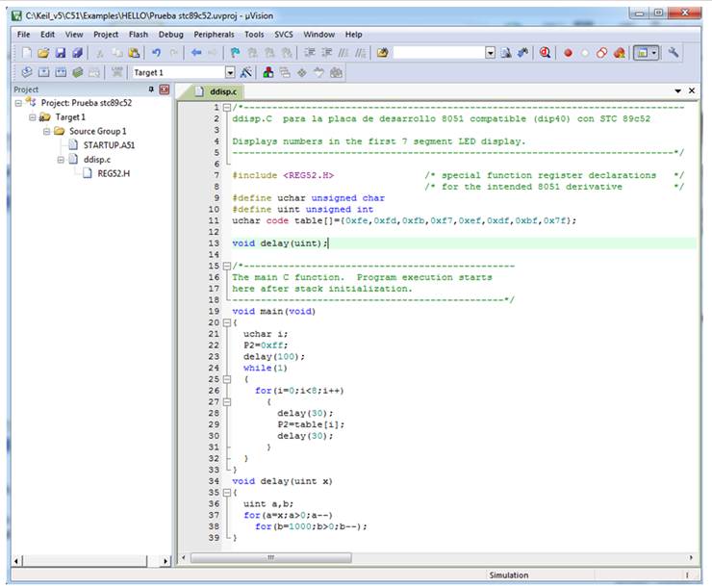
Task: Translate the current file icon
Action: [x=27, y=72]
